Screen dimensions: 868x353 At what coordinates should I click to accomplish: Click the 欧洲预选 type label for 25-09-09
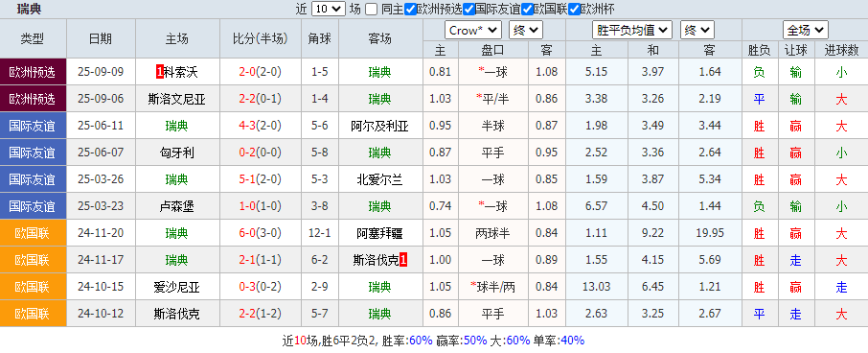[33, 72]
